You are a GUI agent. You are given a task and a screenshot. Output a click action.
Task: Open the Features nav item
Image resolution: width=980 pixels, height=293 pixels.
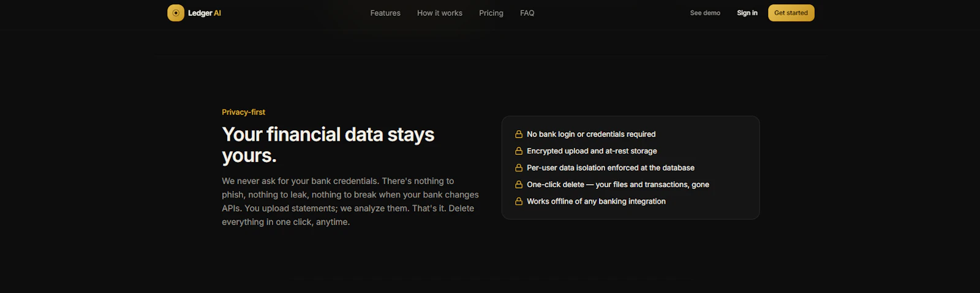pyautogui.click(x=385, y=13)
